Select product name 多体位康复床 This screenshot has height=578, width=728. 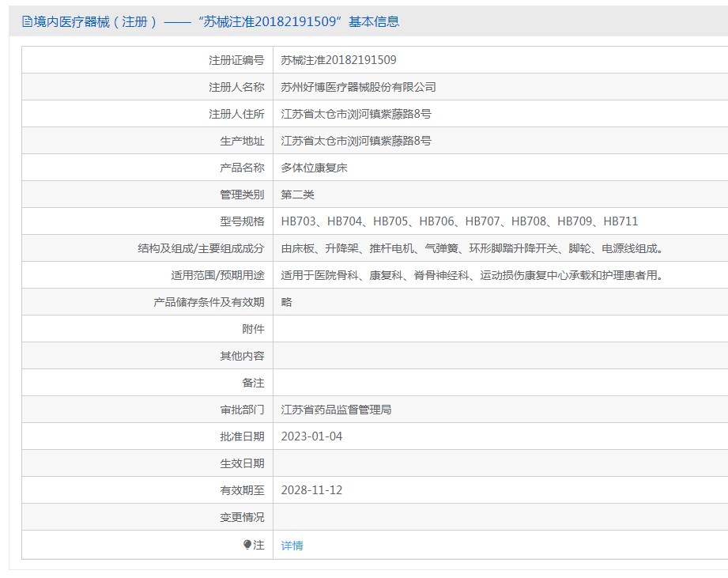click(x=315, y=168)
